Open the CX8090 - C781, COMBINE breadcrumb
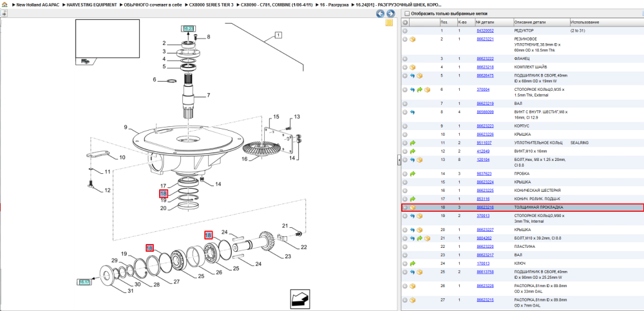Screen dimensions: 644x311 point(277,5)
